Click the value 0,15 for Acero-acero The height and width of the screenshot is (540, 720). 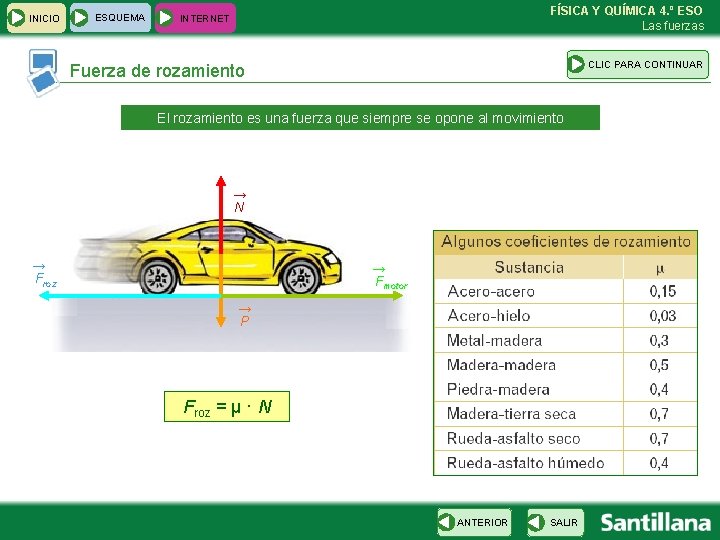point(663,291)
